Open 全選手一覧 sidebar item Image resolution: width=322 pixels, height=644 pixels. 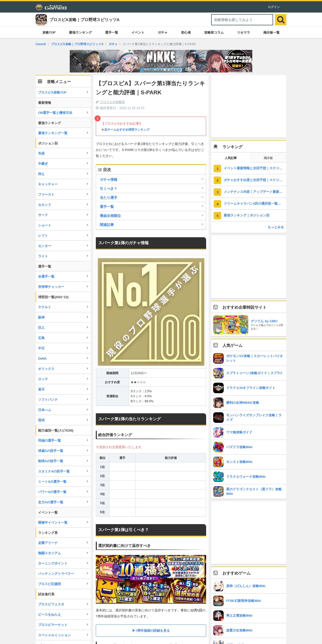(63, 276)
